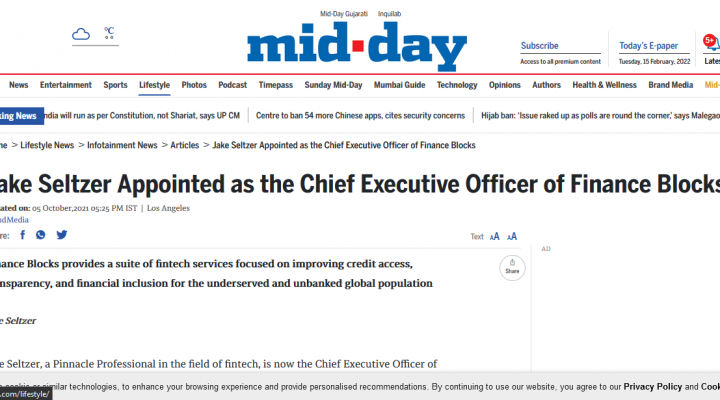720x400 pixels.
Task: Open Infotainment News breadcrumb
Action: (x=122, y=145)
